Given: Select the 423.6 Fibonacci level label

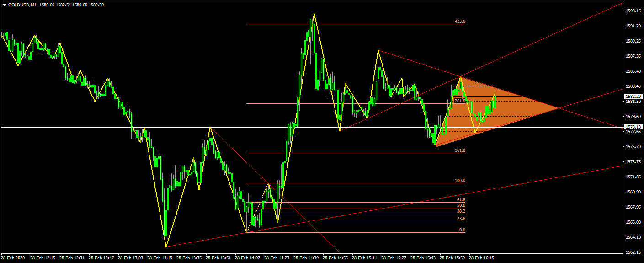Looking at the screenshot, I should tap(460, 21).
